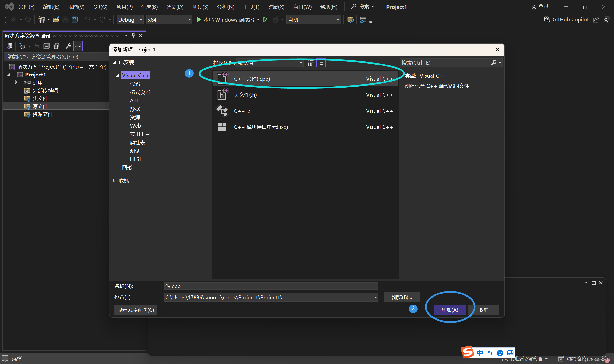This screenshot has height=364, width=614.
Task: Select C++ 模块接口单元(.ixx) template
Action: click(305, 127)
